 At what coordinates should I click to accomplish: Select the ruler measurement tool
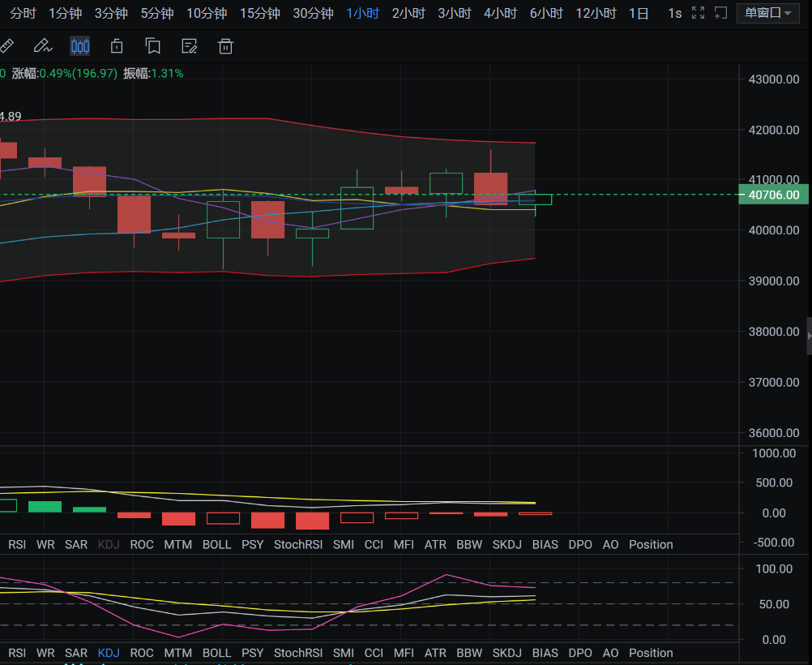(x=5, y=46)
